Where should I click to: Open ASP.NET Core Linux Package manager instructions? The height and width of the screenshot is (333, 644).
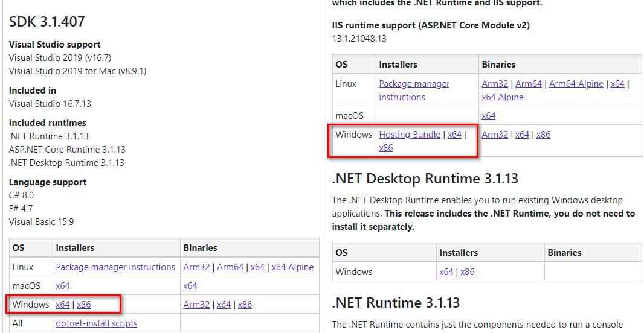[414, 90]
